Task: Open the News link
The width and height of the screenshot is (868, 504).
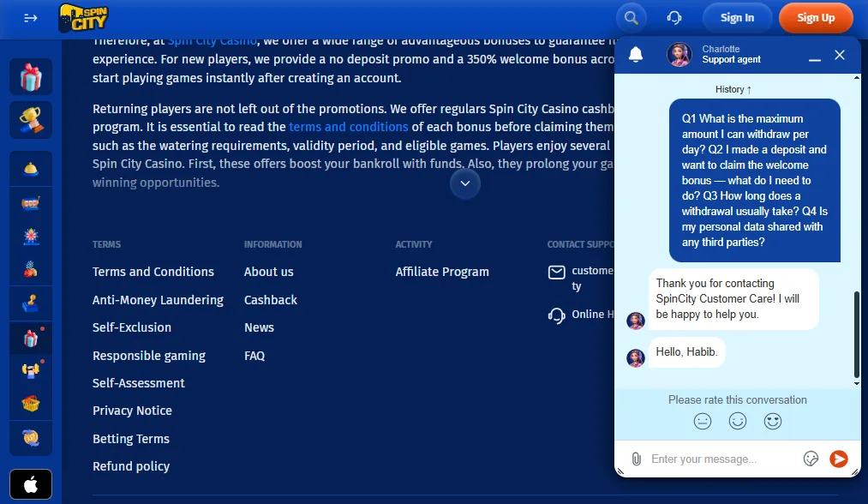Action: tap(259, 327)
